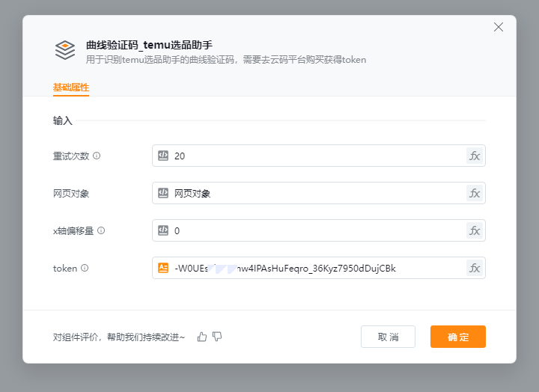This screenshot has height=392, width=539.
Task: Click the info icon next to x轴偏移量
Action: [x=101, y=230]
